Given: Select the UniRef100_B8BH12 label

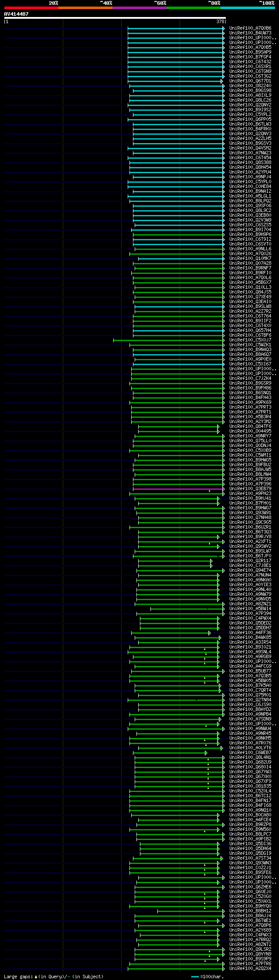Looking at the screenshot, I should pyautogui.click(x=250, y=911).
